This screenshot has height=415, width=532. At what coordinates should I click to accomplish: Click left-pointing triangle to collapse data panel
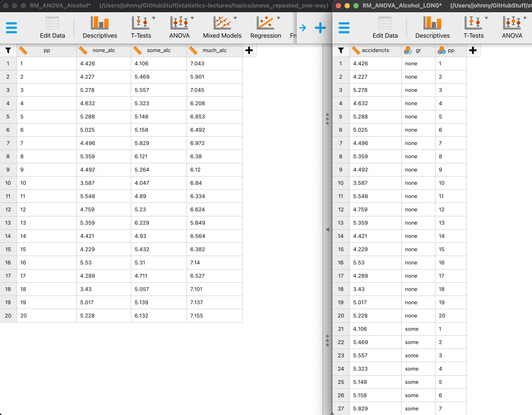[327, 230]
